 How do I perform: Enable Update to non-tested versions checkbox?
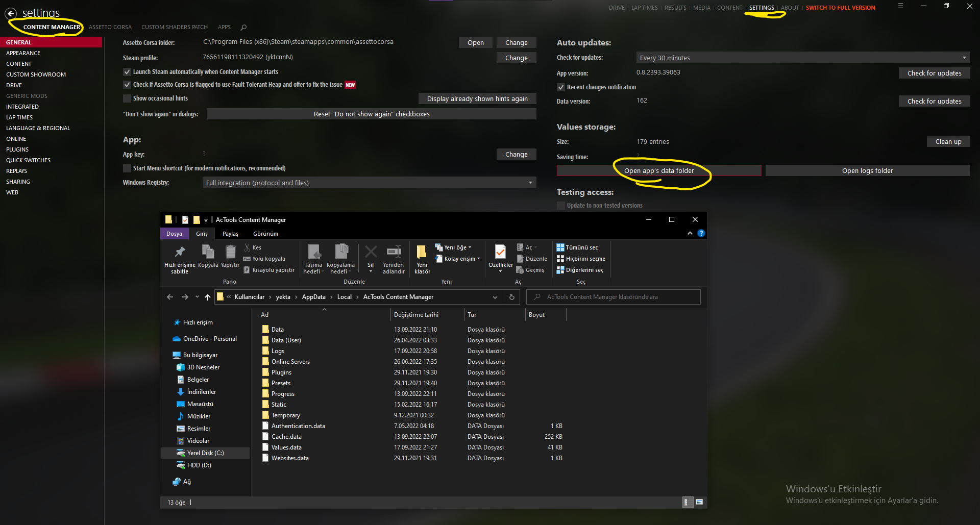tap(561, 206)
